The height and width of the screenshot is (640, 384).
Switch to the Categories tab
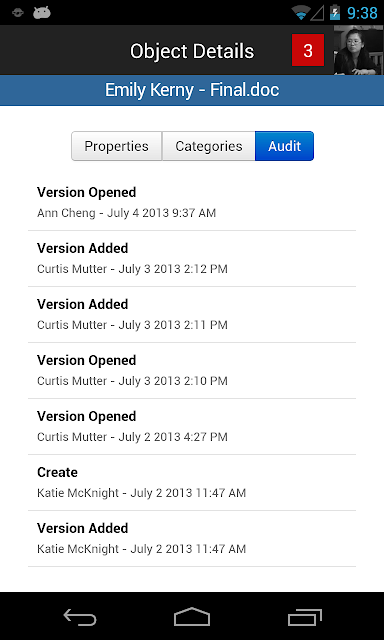click(x=209, y=146)
